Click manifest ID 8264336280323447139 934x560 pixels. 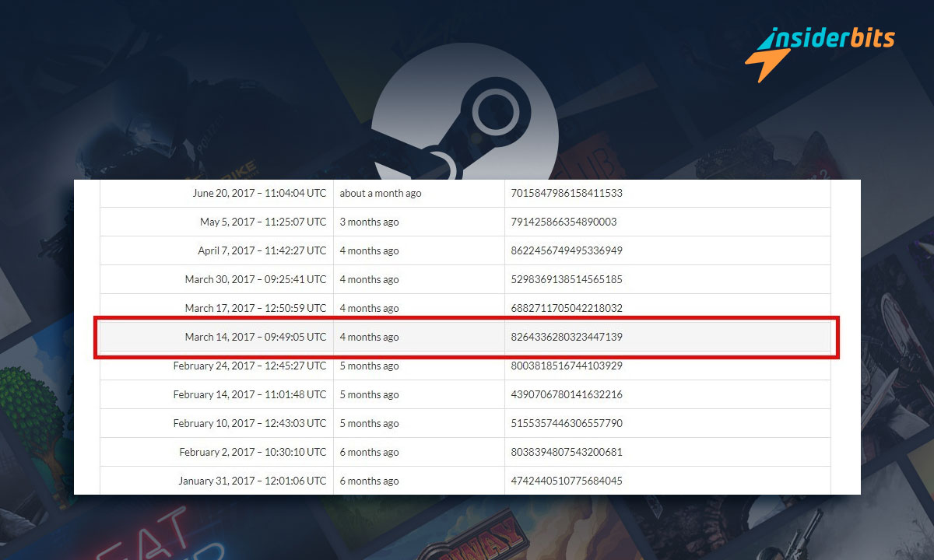(566, 337)
